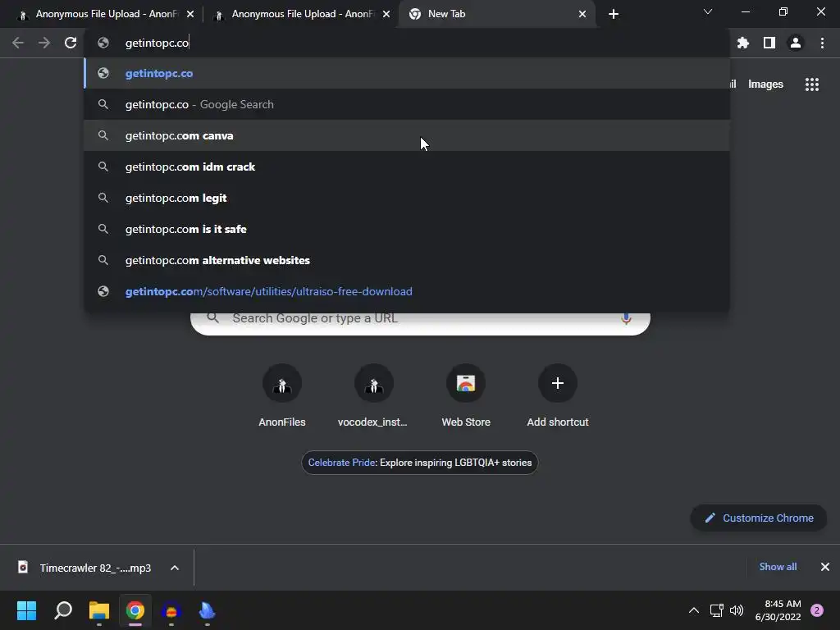
Task: Close the New Tab tab
Action: click(582, 14)
